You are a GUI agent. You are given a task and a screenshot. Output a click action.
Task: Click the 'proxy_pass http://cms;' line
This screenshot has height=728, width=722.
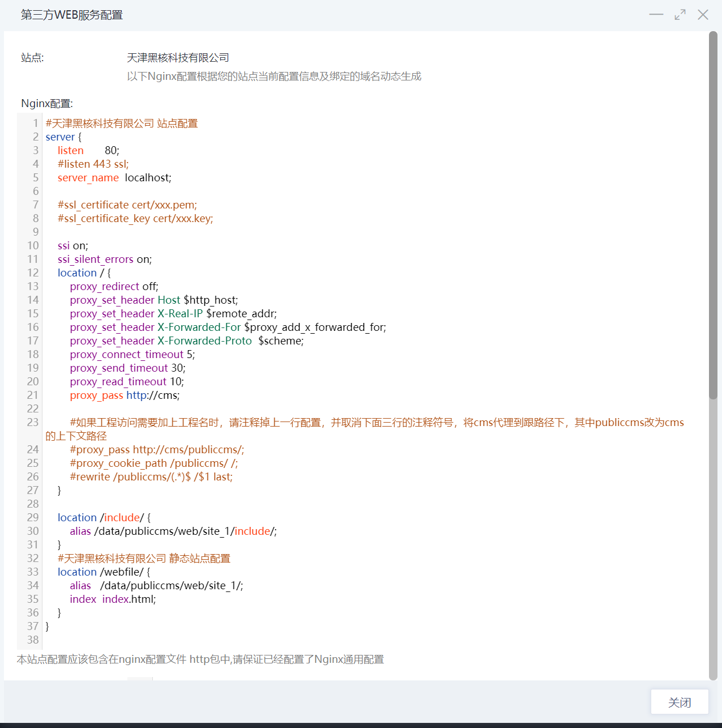[x=125, y=395]
